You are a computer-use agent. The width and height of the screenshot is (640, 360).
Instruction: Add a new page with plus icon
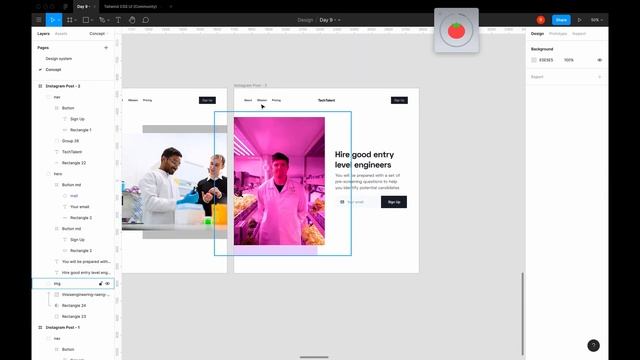point(106,48)
